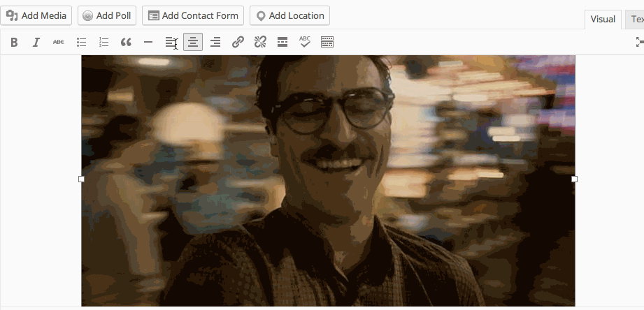Click the active align center button
Viewport: 644px width, 310px height.
193,43
